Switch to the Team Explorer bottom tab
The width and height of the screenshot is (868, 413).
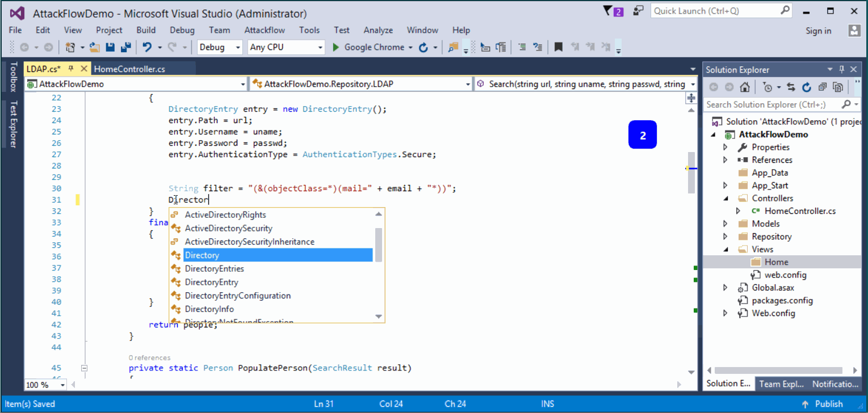click(781, 384)
